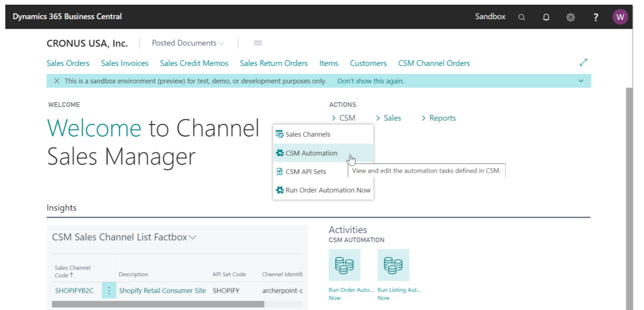Open notifications bell icon

tap(546, 17)
